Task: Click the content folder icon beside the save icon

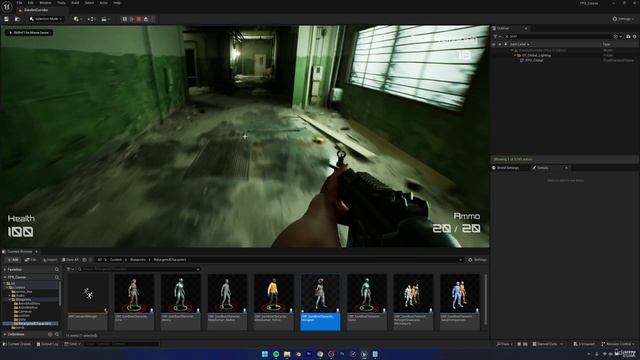Action: (17, 19)
